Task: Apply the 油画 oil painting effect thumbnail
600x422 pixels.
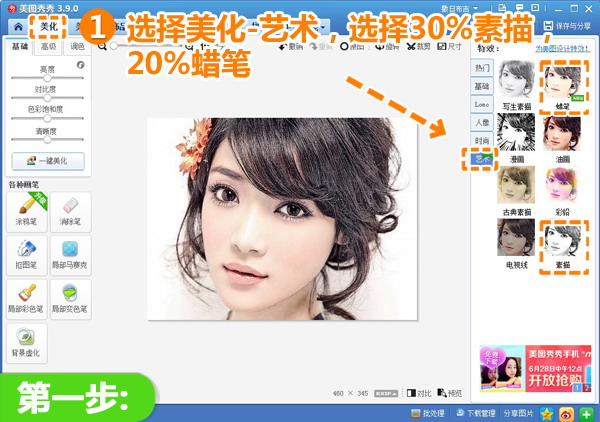Action: tap(562, 133)
